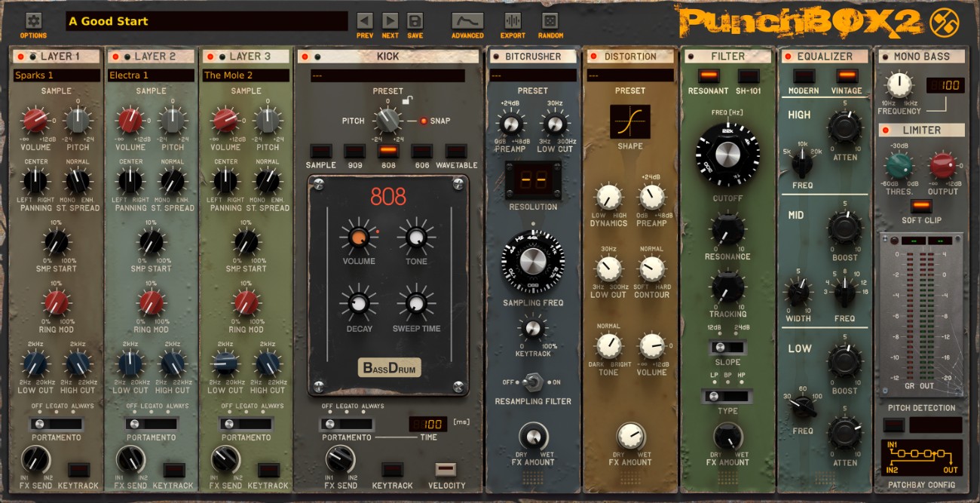This screenshot has height=503, width=980.
Task: Flip the Resampling Filter toggle switch
Action: (532, 382)
